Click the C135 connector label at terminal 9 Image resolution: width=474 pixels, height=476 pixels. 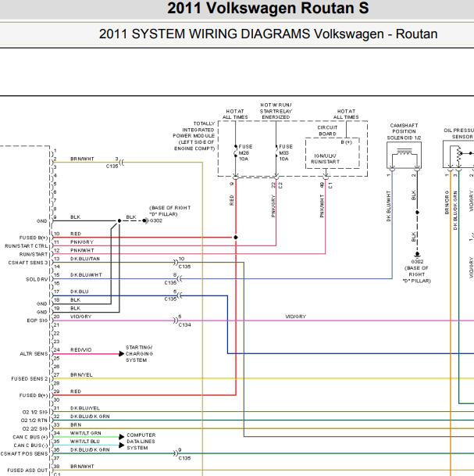point(185,458)
